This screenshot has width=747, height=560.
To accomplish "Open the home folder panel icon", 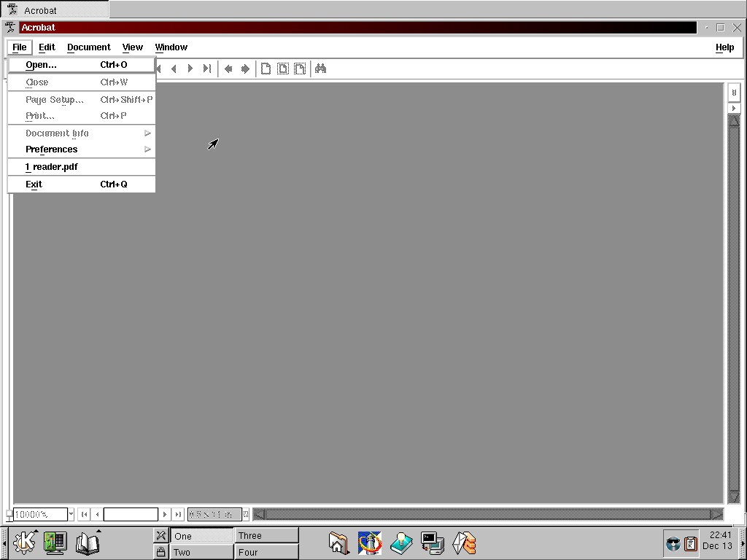I will 338,542.
